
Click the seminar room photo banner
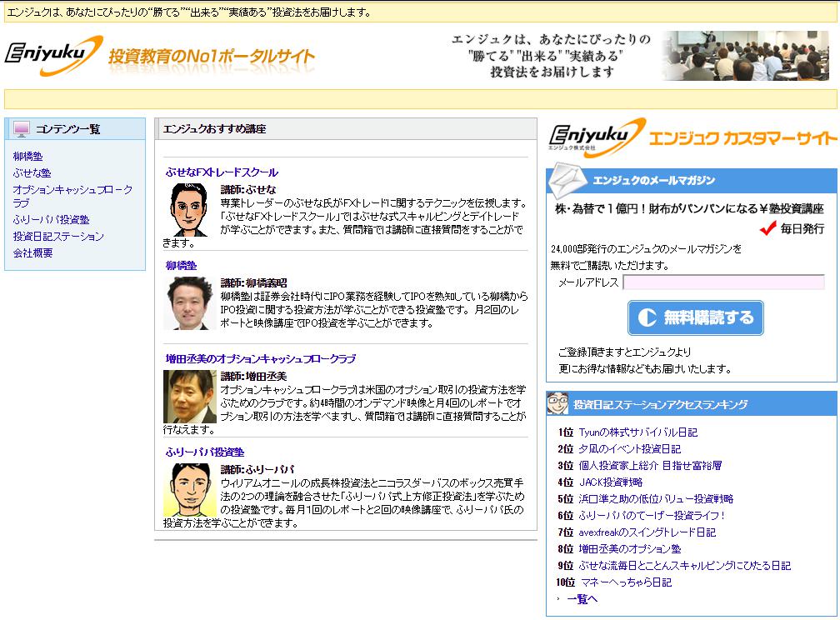pyautogui.click(x=745, y=56)
